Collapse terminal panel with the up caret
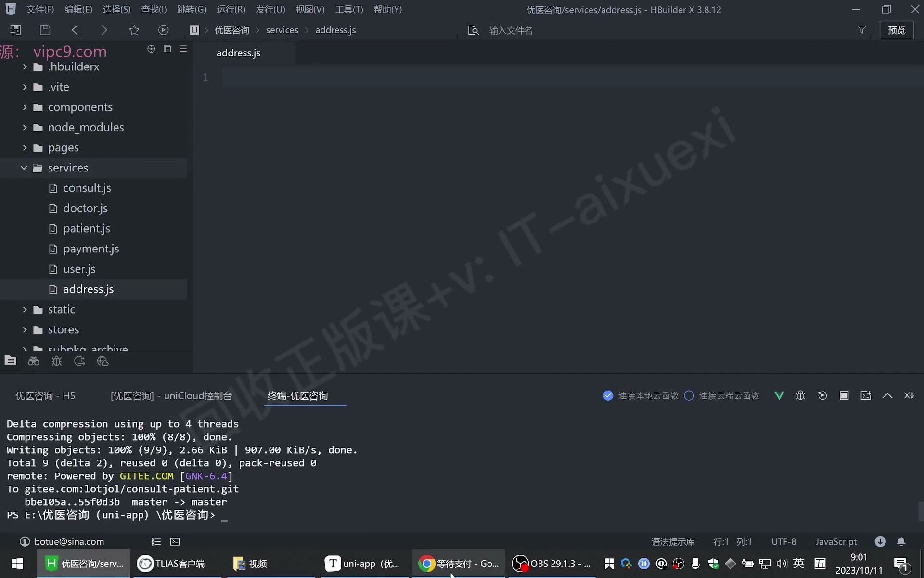Image resolution: width=924 pixels, height=578 pixels. pos(887,395)
